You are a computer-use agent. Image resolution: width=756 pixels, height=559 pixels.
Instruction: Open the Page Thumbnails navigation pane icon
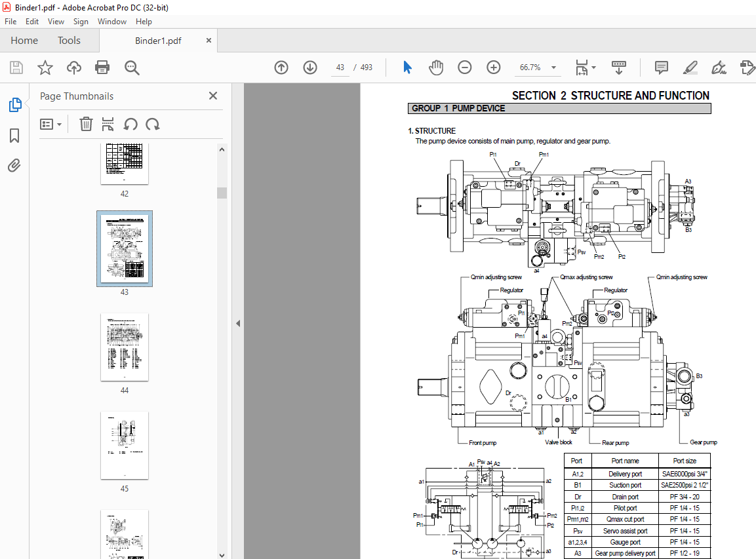click(15, 105)
